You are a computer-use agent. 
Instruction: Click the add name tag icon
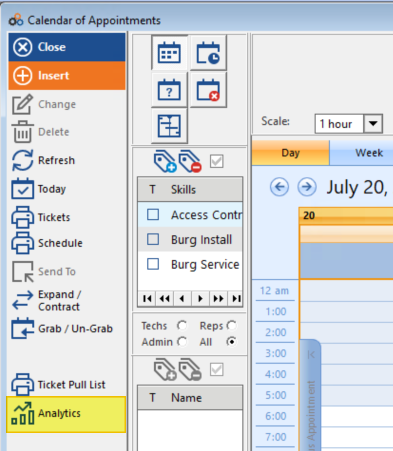click(x=165, y=369)
